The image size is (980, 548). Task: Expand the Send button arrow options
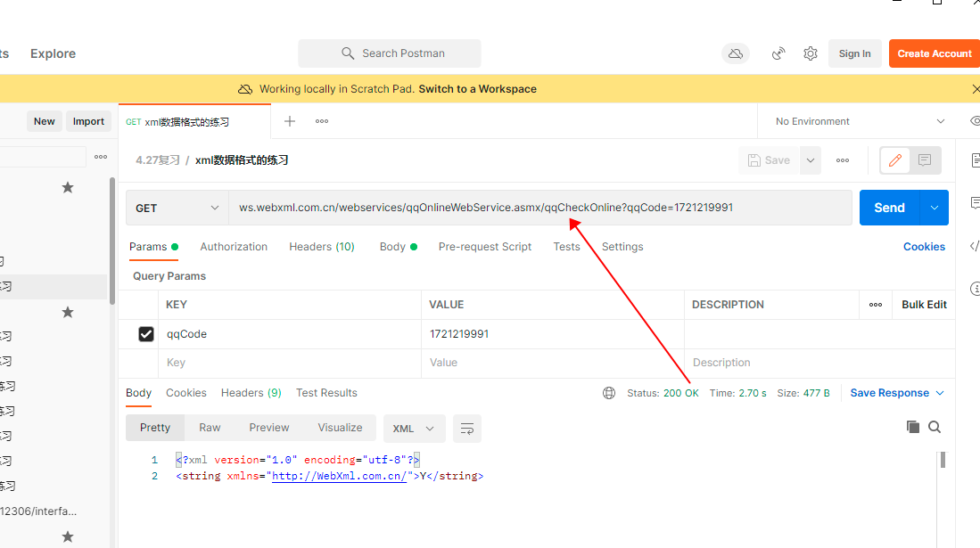[935, 208]
